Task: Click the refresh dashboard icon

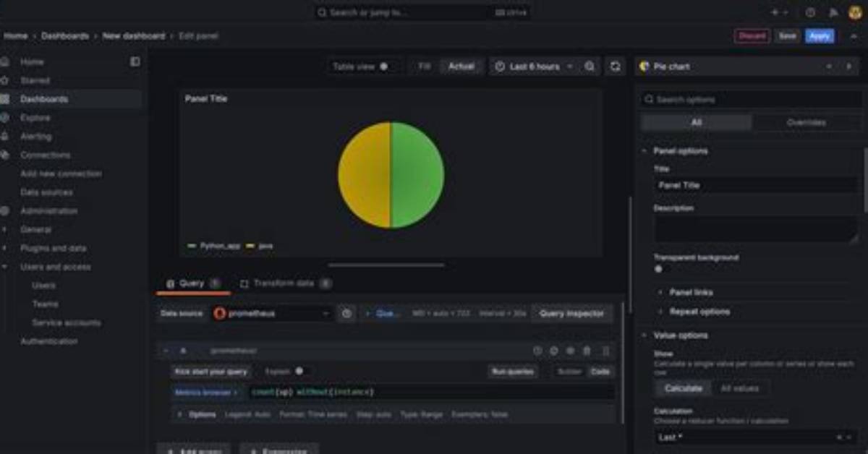Action: (x=616, y=67)
